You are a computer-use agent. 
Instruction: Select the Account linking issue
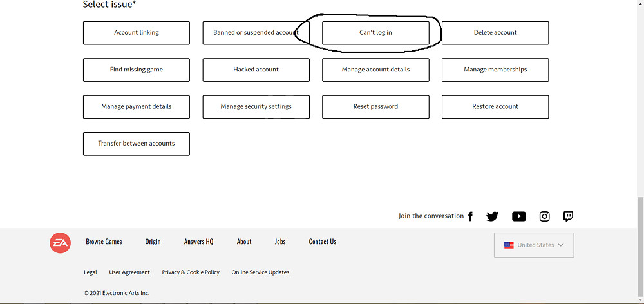click(x=136, y=33)
